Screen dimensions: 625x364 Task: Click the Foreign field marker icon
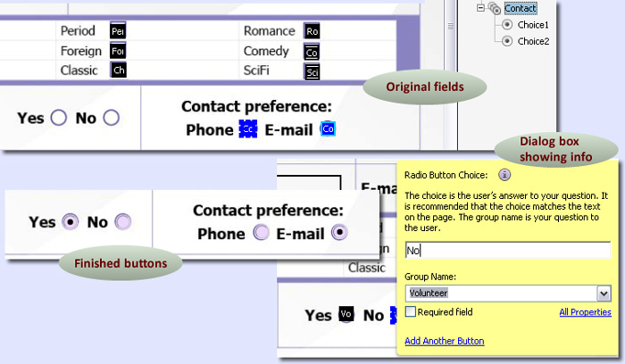118,51
